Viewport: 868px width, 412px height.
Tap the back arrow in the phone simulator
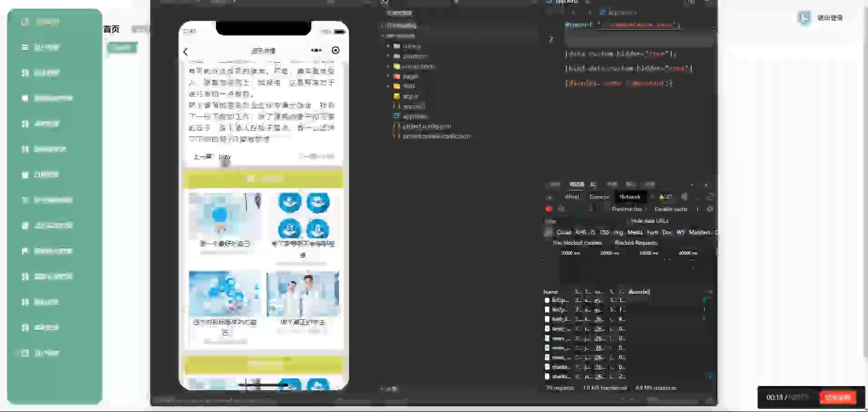(x=185, y=52)
